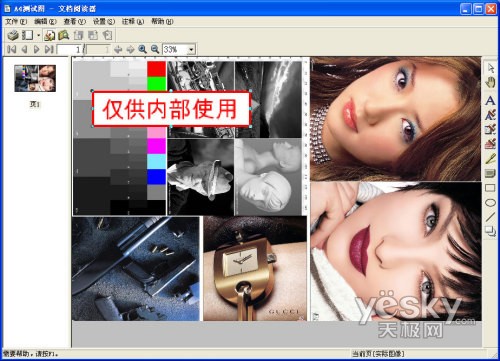The width and height of the screenshot is (500, 361).
Task: Select the red rubber stamp tool
Action: pos(490,144)
